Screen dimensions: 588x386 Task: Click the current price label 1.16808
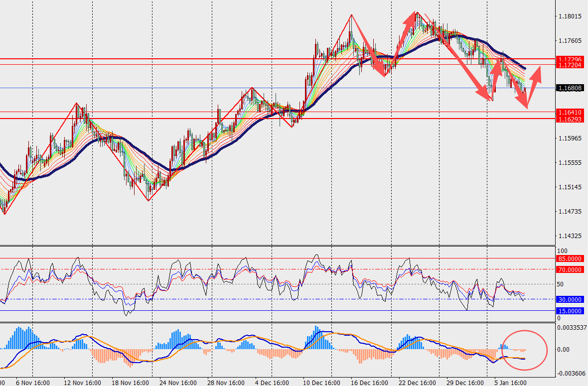pyautogui.click(x=569, y=88)
